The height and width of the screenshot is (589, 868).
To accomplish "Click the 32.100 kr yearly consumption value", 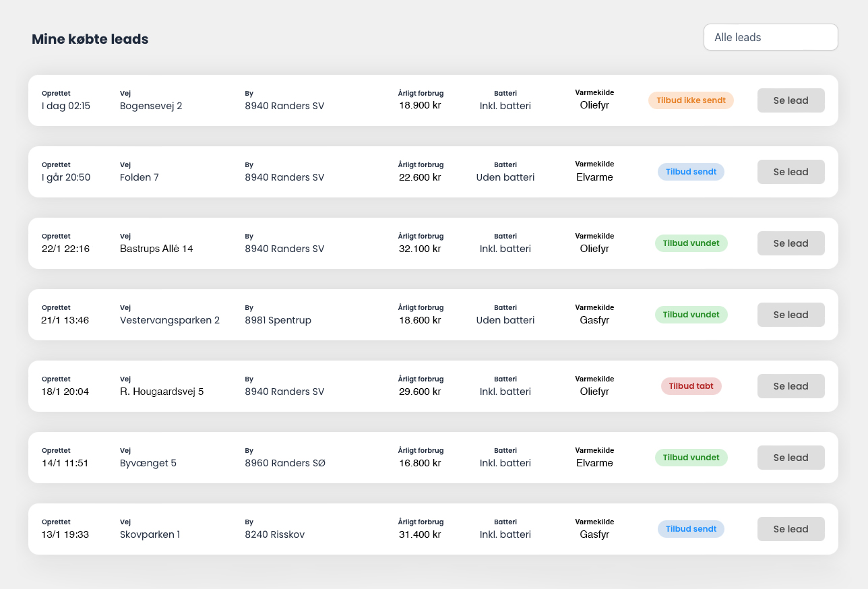I will (420, 249).
